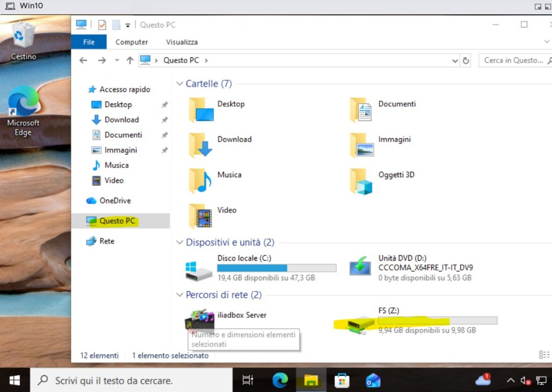The image size is (552, 392).
Task: Click the Up one level arrow
Action: tap(130, 60)
